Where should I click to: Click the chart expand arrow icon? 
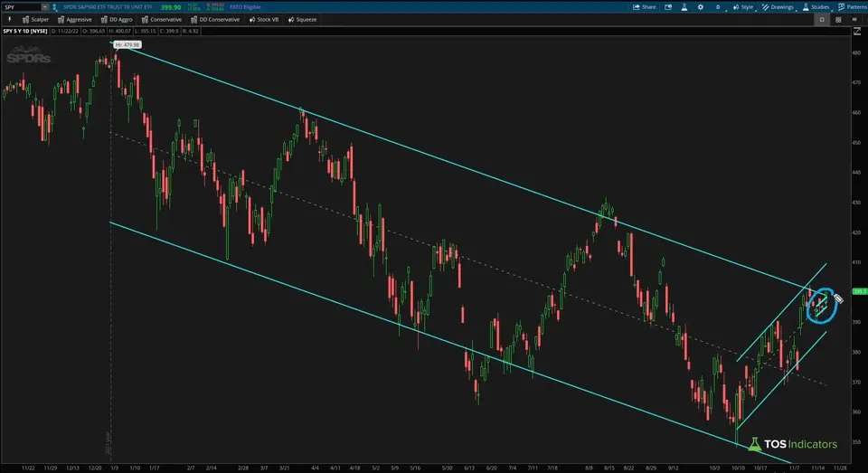coord(857,31)
